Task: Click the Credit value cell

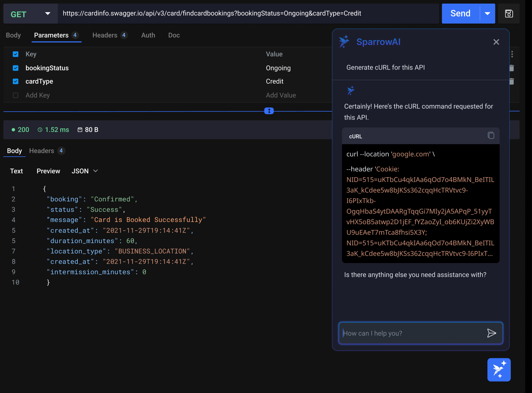Action: click(275, 81)
